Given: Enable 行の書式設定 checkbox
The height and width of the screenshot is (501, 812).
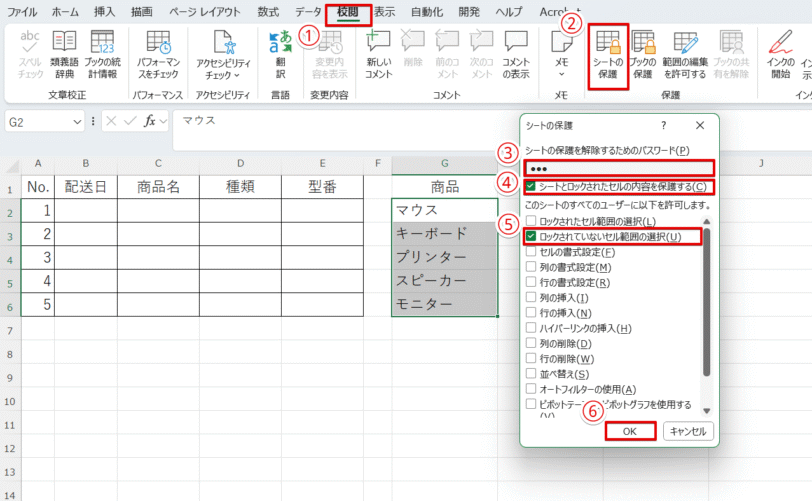Looking at the screenshot, I should (x=531, y=282).
